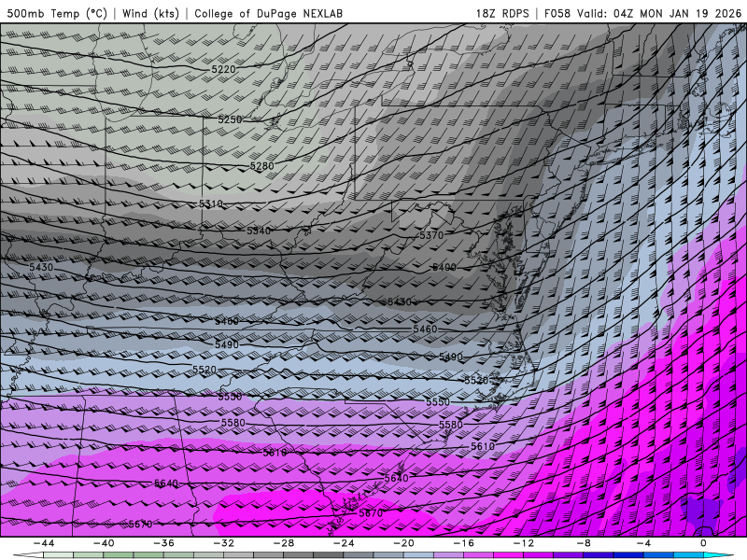Click the -12 value on the color scale
Image resolution: width=747 pixels, height=560 pixels.
(x=524, y=543)
